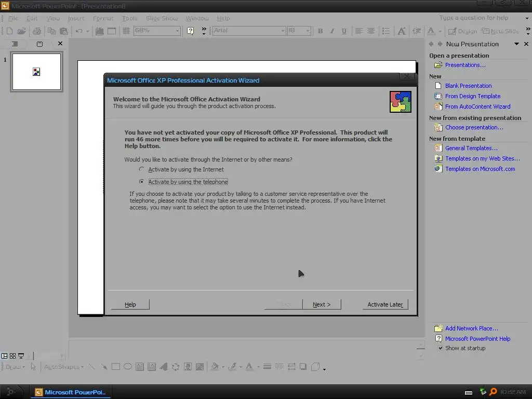Open Blank Presentation link
Viewport: 532px width, 399px height.
tap(468, 86)
